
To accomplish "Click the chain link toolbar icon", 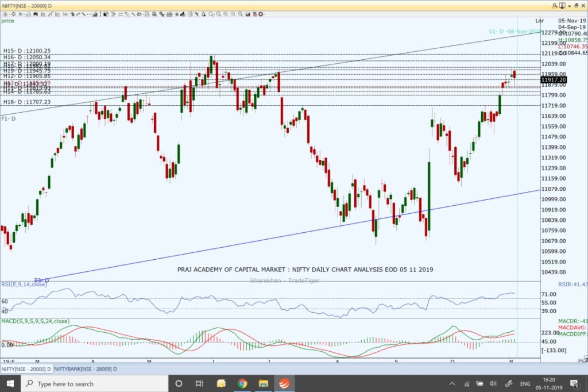I will [161, 14].
